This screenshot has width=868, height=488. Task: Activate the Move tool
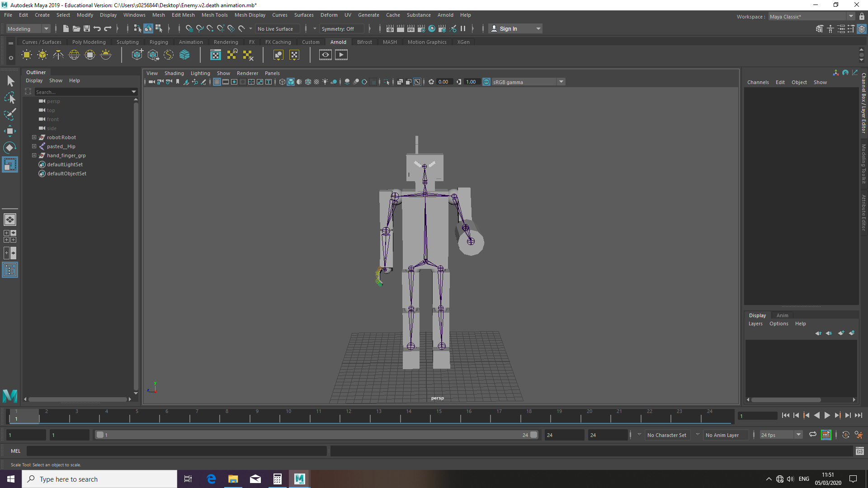click(10, 131)
